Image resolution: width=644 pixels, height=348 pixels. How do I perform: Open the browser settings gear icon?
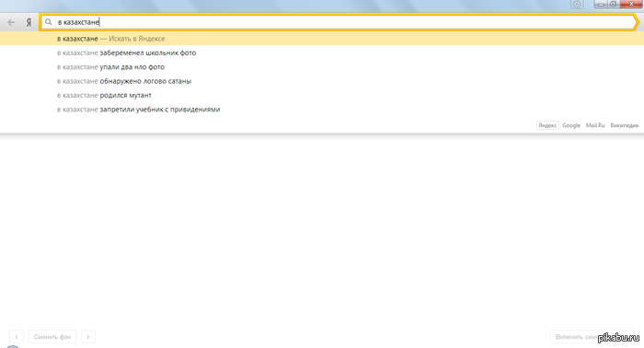coord(577,4)
